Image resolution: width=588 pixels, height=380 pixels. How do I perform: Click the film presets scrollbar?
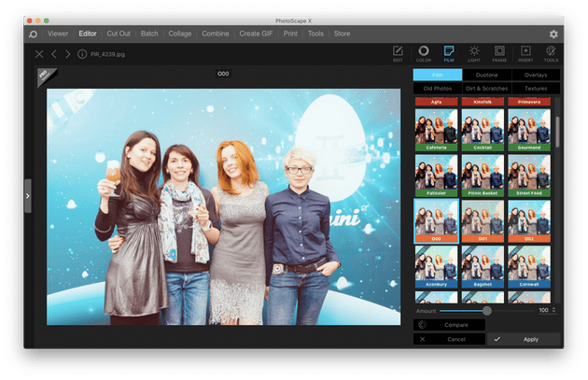[557, 132]
